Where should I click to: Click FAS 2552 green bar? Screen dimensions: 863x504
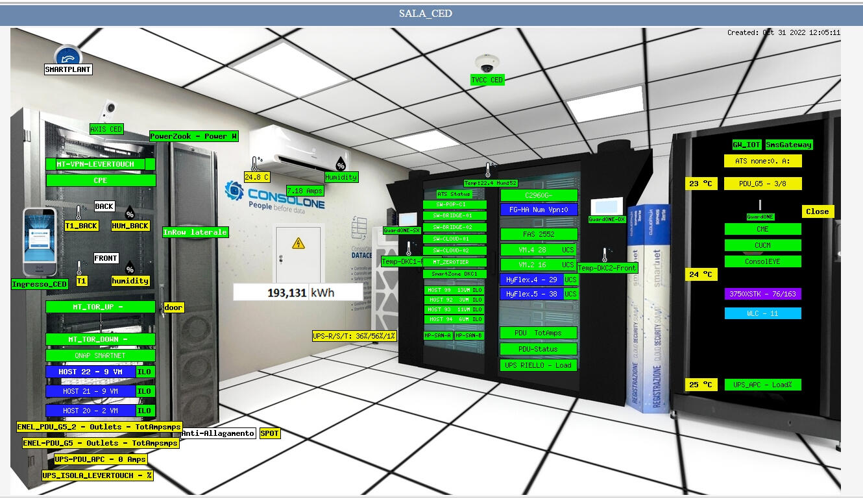539,234
